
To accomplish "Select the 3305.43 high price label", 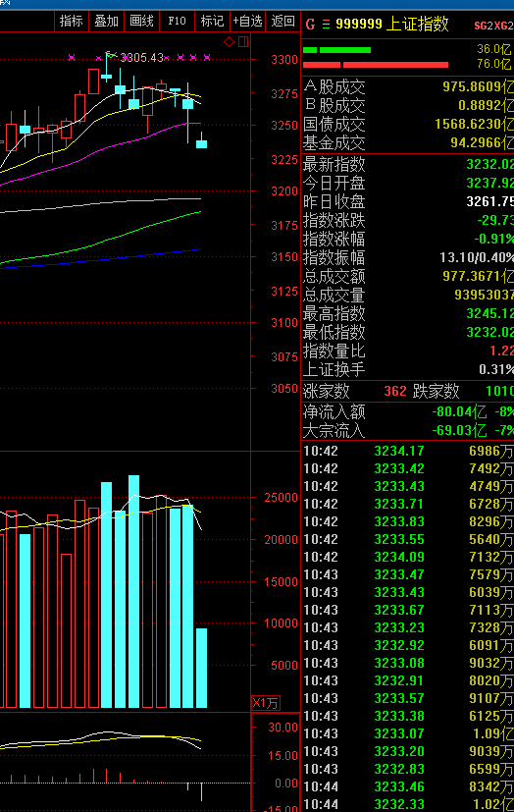I will (141, 58).
